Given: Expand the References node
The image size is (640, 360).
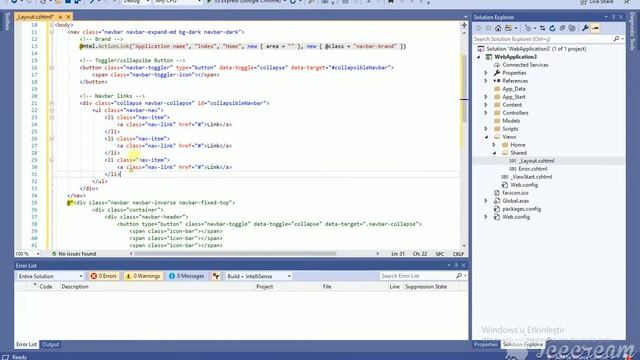Looking at the screenshot, I should click(x=486, y=81).
